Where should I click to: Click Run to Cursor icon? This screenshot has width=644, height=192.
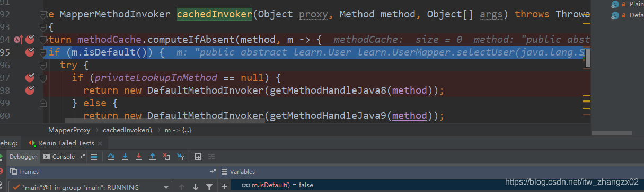click(x=180, y=157)
